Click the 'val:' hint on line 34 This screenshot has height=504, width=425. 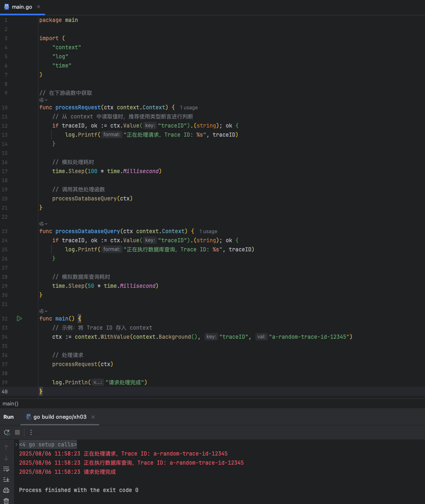pyautogui.click(x=261, y=337)
